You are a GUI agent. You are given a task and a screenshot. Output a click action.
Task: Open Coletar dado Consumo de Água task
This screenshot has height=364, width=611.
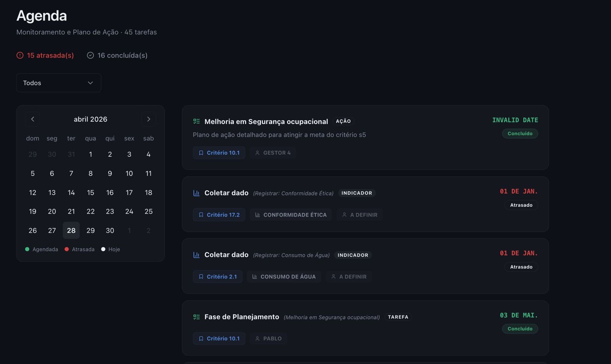(x=226, y=255)
